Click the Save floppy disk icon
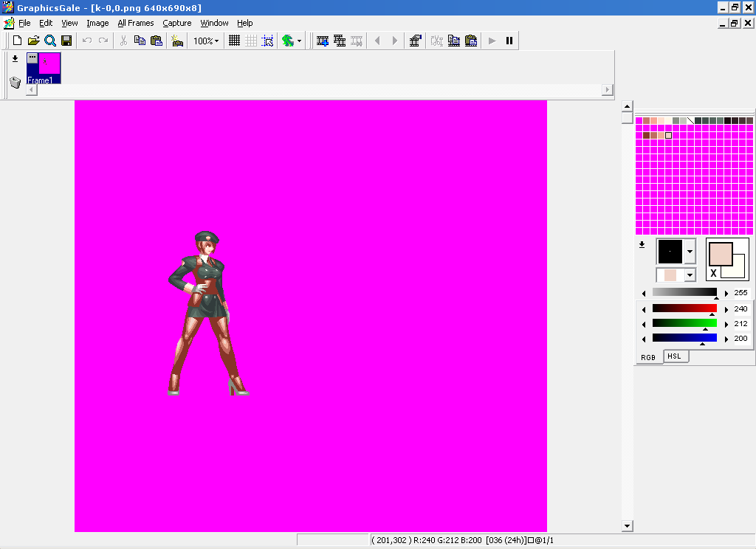 pyautogui.click(x=66, y=41)
